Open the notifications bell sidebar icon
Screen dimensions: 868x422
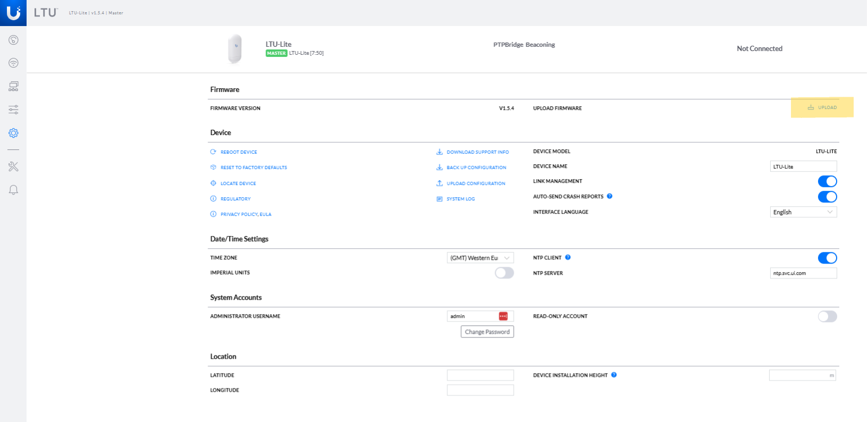[13, 190]
